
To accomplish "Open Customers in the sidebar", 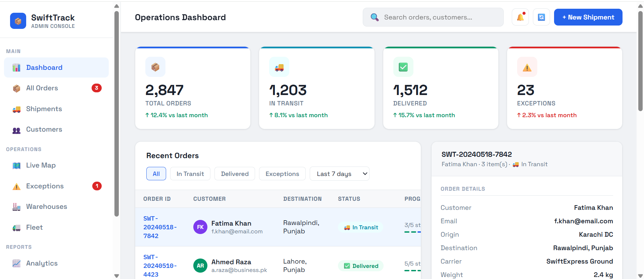I will [56, 129].
